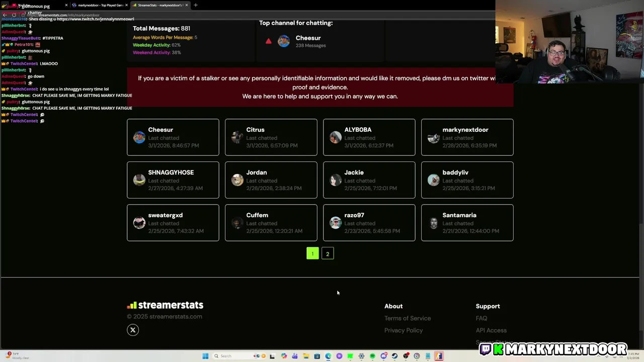The image size is (644, 362).
Task: Open Copilot from the taskbar
Action: [x=284, y=356]
